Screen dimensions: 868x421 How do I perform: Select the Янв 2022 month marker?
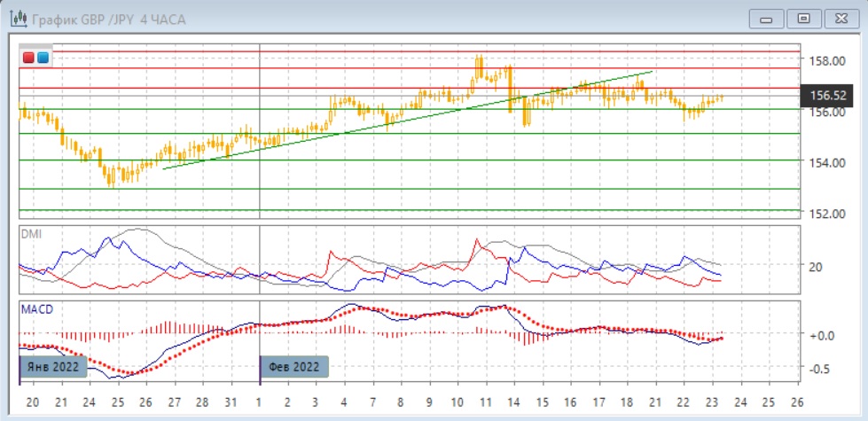(x=54, y=366)
